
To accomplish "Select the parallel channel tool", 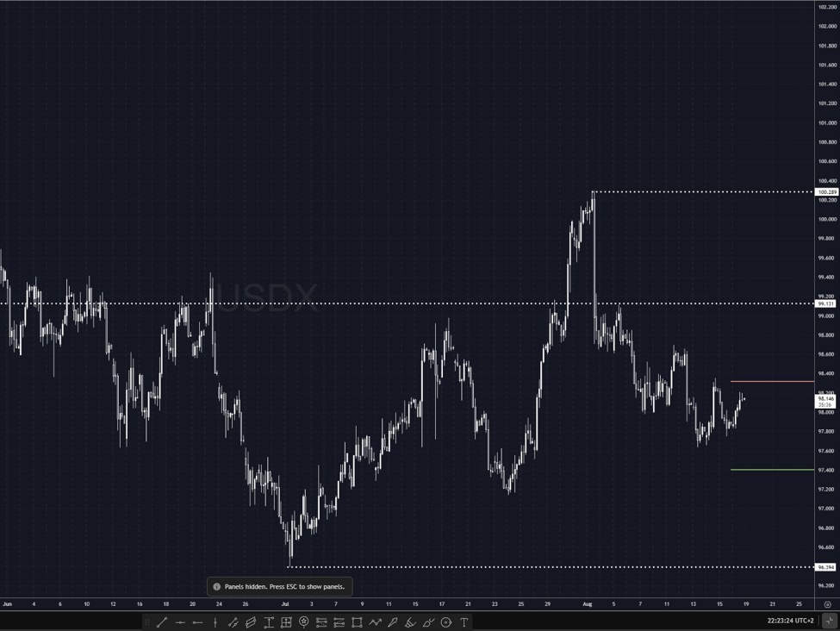I will click(x=251, y=622).
